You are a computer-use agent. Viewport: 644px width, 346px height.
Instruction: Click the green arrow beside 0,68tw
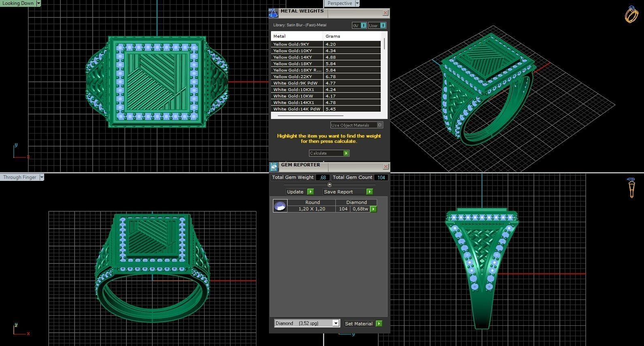point(373,209)
